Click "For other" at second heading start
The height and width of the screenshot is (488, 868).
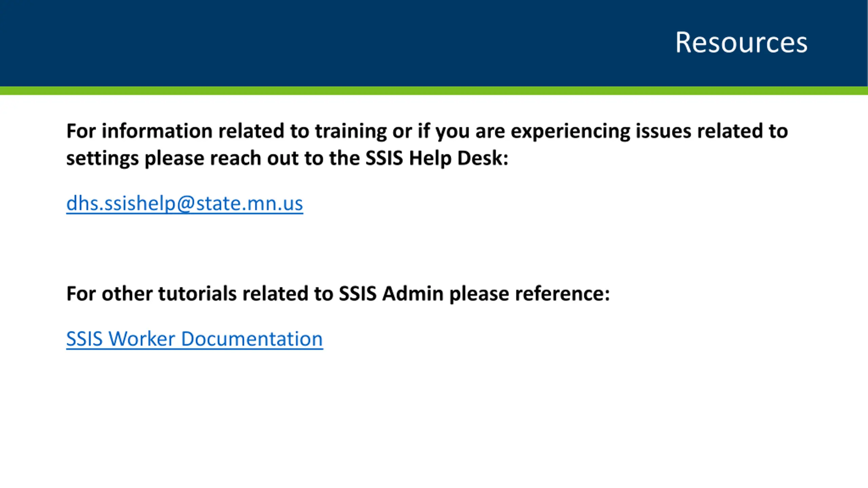pos(110,293)
